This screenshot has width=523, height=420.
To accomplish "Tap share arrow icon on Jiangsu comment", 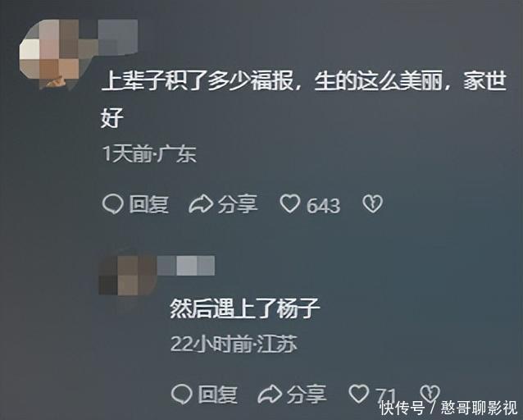I will (270, 395).
